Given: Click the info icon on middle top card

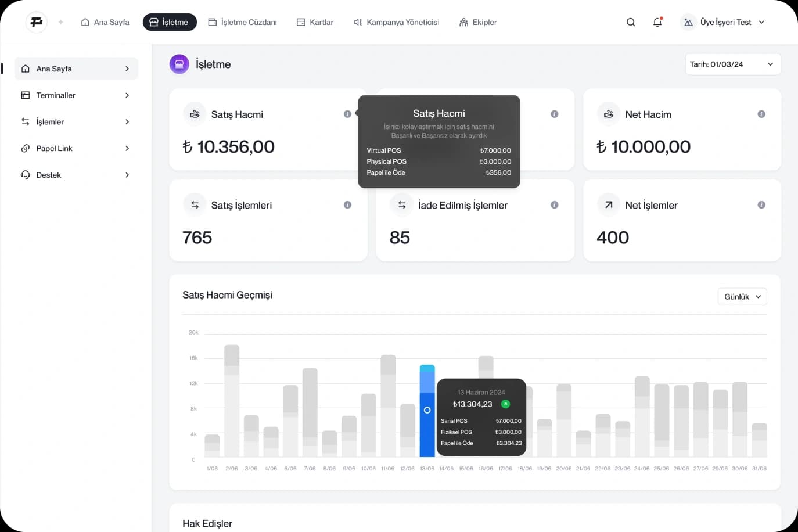Looking at the screenshot, I should (555, 114).
